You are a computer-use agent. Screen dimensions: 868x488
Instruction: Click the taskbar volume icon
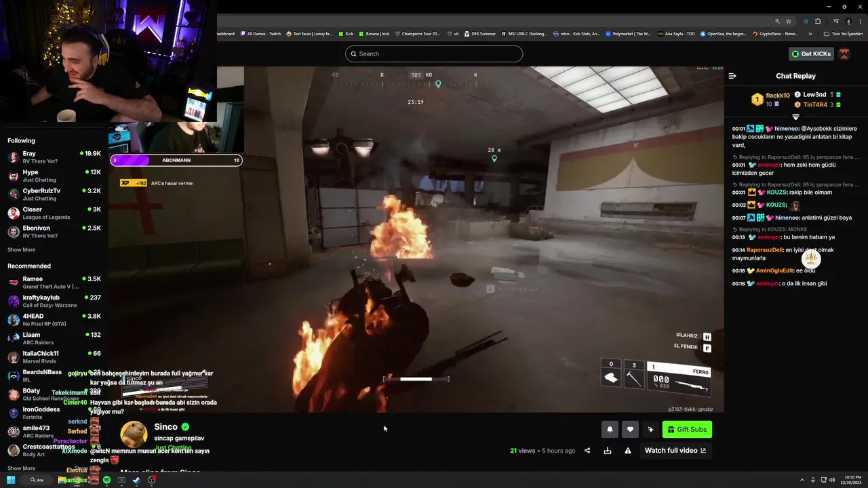point(833,480)
